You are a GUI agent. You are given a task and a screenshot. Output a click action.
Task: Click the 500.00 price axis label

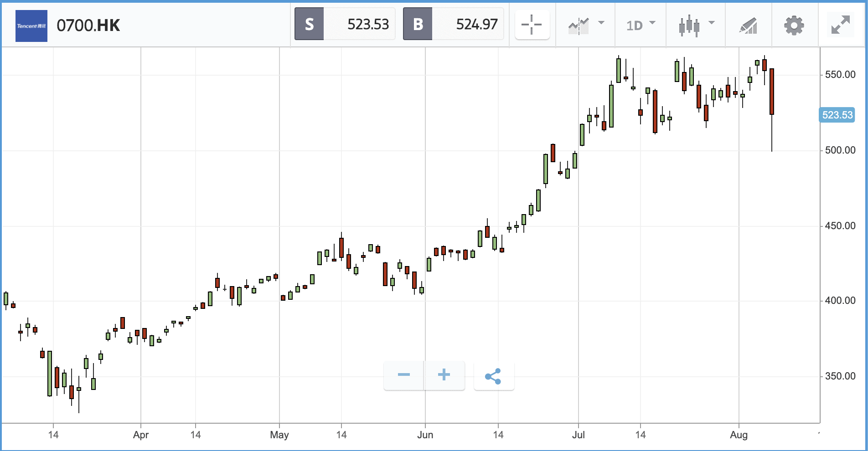tap(840, 150)
